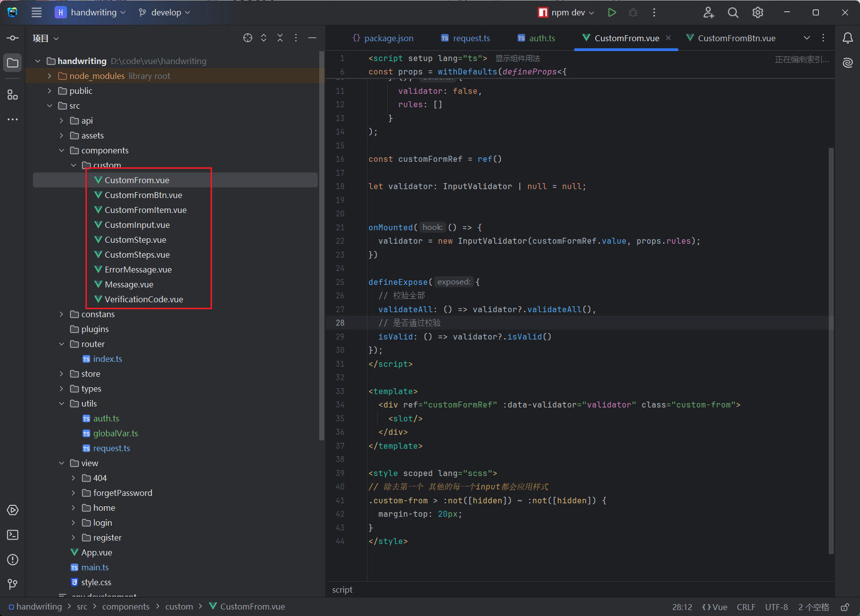Expand the node_modules folder
This screenshot has width=860, height=616.
pyautogui.click(x=50, y=76)
